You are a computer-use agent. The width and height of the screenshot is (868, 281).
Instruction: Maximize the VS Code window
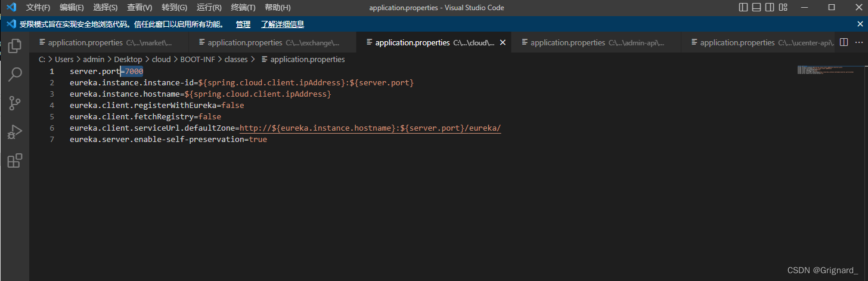point(832,7)
